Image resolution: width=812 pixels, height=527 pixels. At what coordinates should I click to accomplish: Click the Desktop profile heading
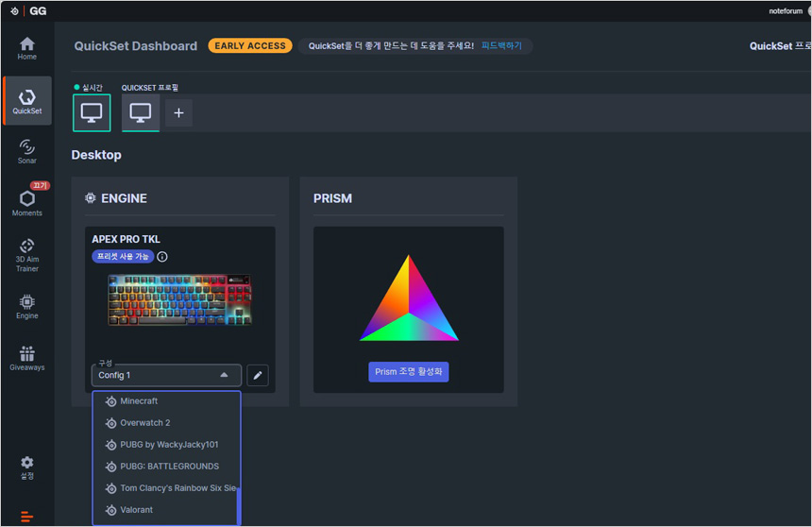(96, 155)
